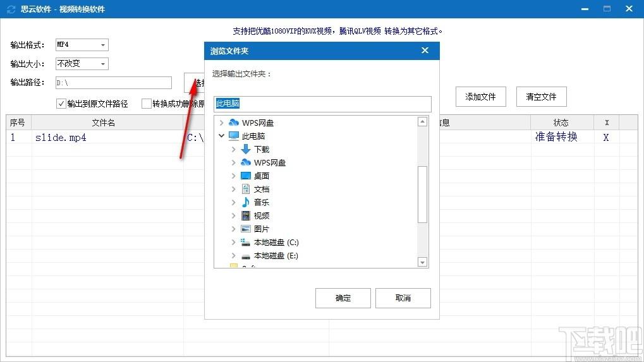Screen dimensions: 644x362
Task: Click the app refresh logo in title bar
Action: point(11,9)
